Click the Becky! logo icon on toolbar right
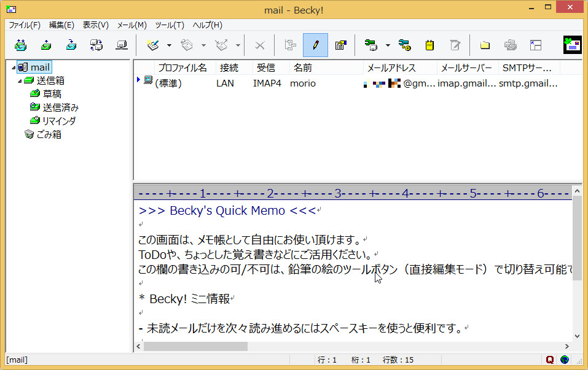Viewport: 588px width, 370px height. pyautogui.click(x=571, y=44)
